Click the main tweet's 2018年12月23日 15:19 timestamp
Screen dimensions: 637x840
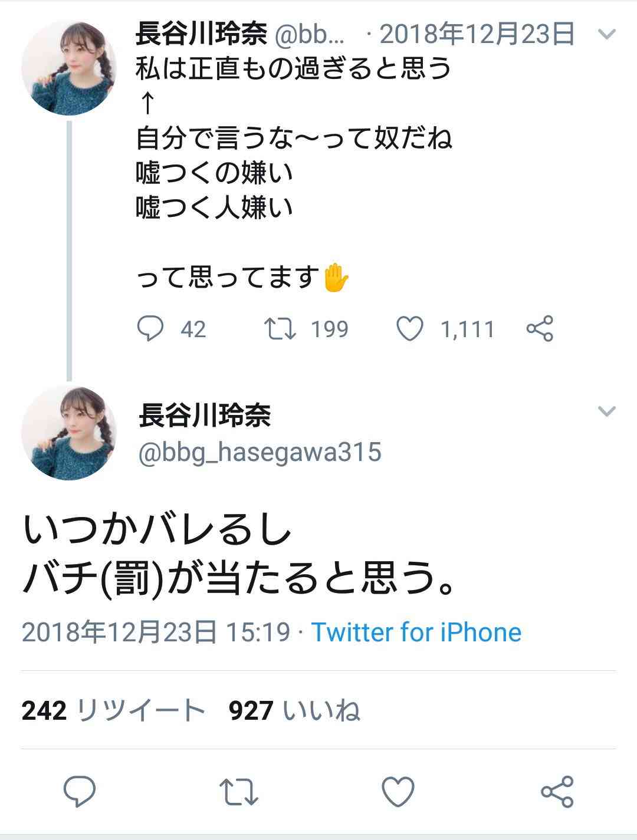[x=156, y=633]
